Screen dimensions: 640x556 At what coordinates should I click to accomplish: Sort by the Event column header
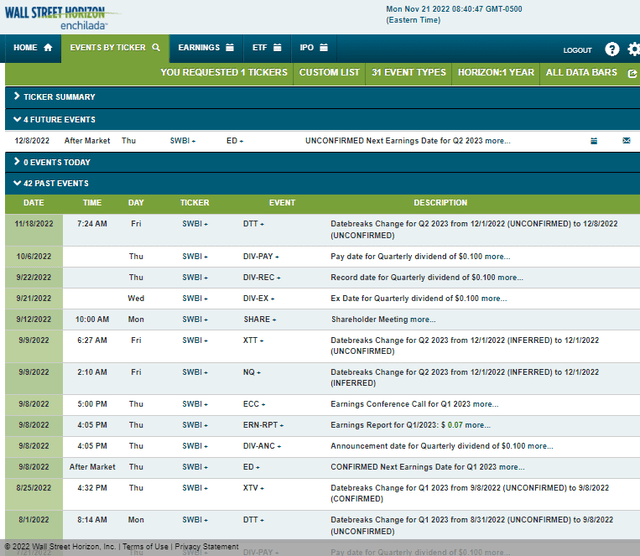pyautogui.click(x=282, y=203)
